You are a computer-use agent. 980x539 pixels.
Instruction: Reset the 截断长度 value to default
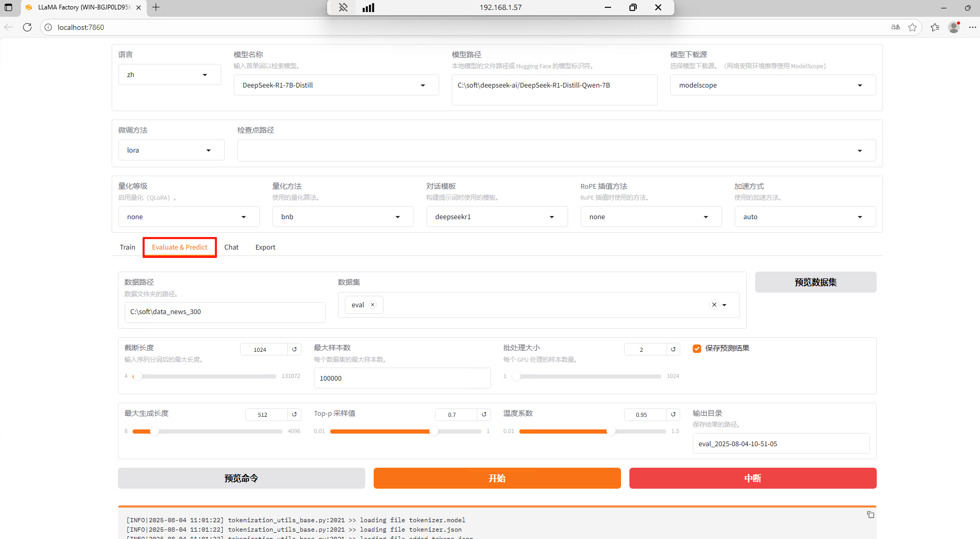point(295,350)
